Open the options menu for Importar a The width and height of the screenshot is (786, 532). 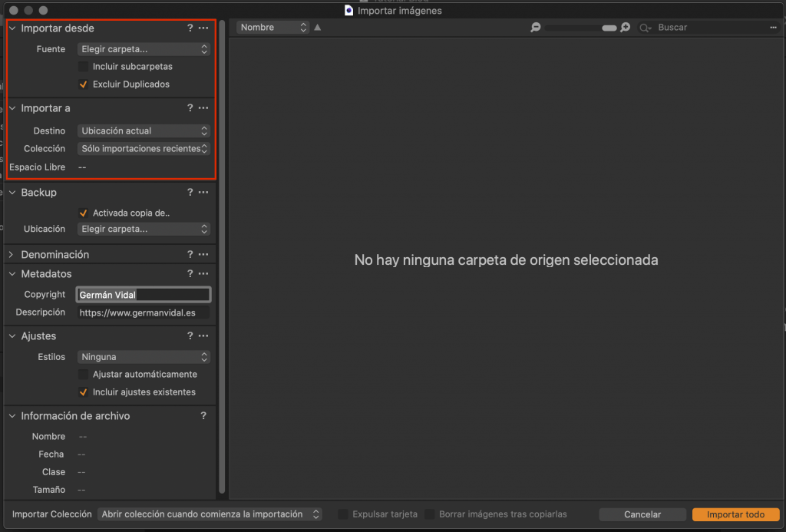coord(203,108)
